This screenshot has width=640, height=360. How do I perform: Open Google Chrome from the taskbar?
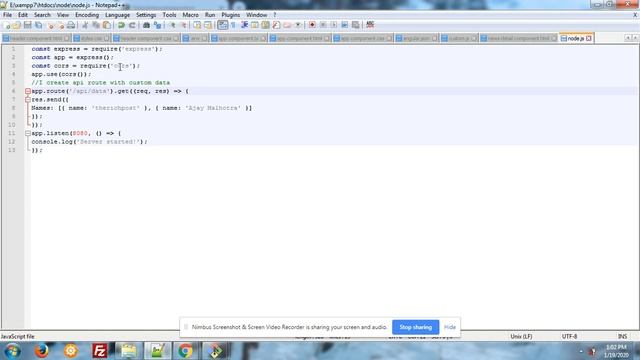coord(185,351)
